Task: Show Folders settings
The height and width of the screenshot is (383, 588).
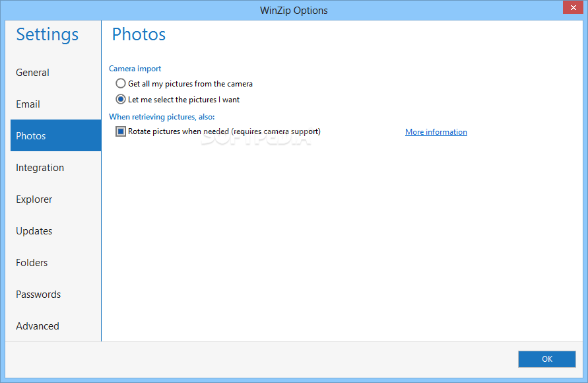Action: coord(55,263)
